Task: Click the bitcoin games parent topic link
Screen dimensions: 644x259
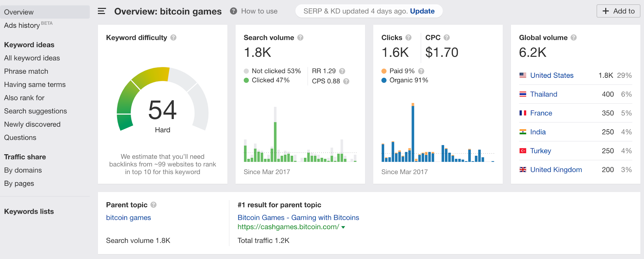Action: pyautogui.click(x=128, y=218)
